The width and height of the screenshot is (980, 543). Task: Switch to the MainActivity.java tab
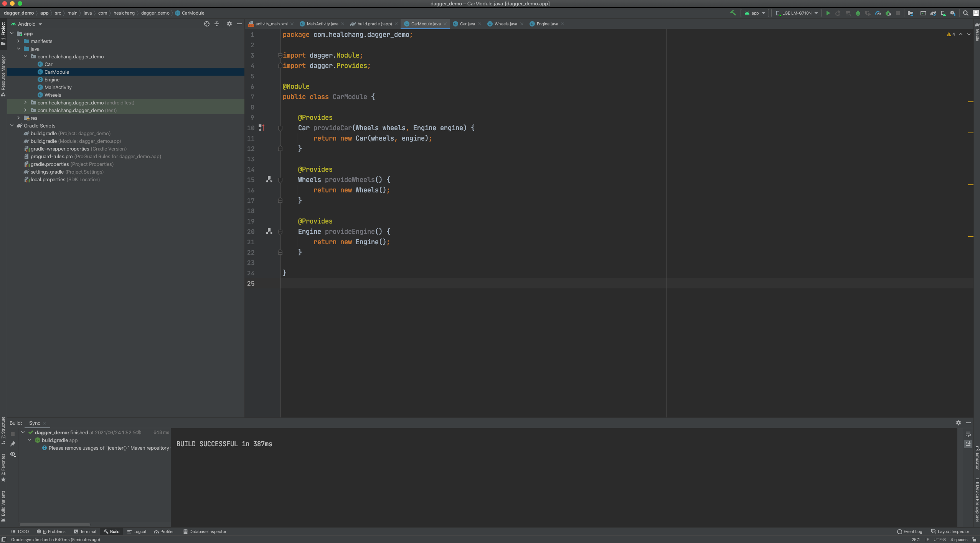322,24
